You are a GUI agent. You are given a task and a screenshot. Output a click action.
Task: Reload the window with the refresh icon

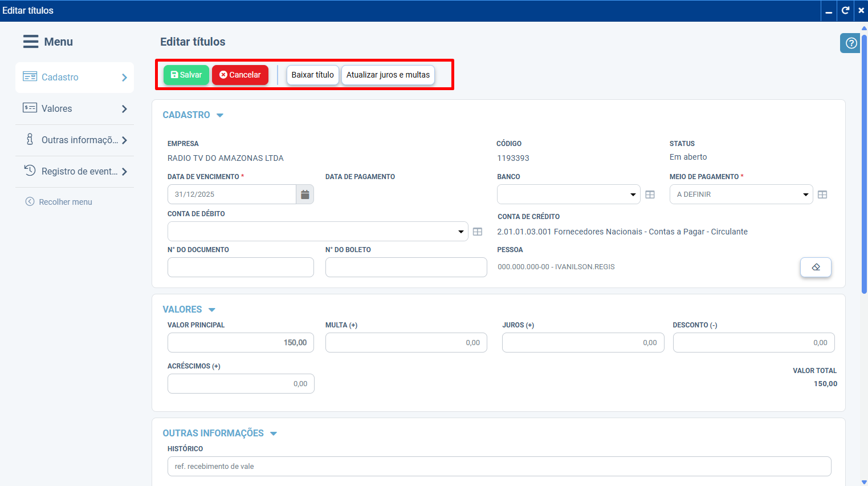(x=846, y=10)
